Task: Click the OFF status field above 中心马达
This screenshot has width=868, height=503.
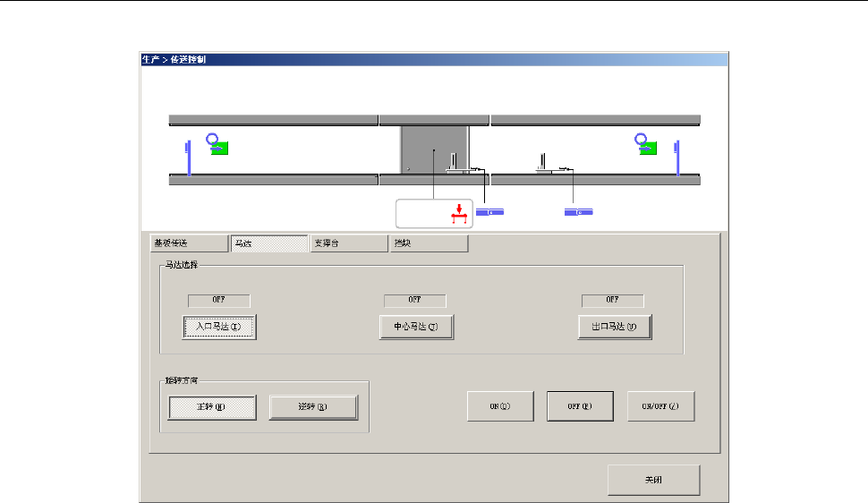Action: point(415,300)
